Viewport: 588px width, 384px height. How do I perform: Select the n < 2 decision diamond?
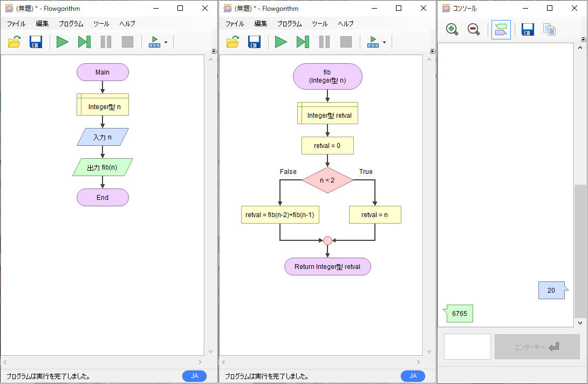[x=328, y=180]
